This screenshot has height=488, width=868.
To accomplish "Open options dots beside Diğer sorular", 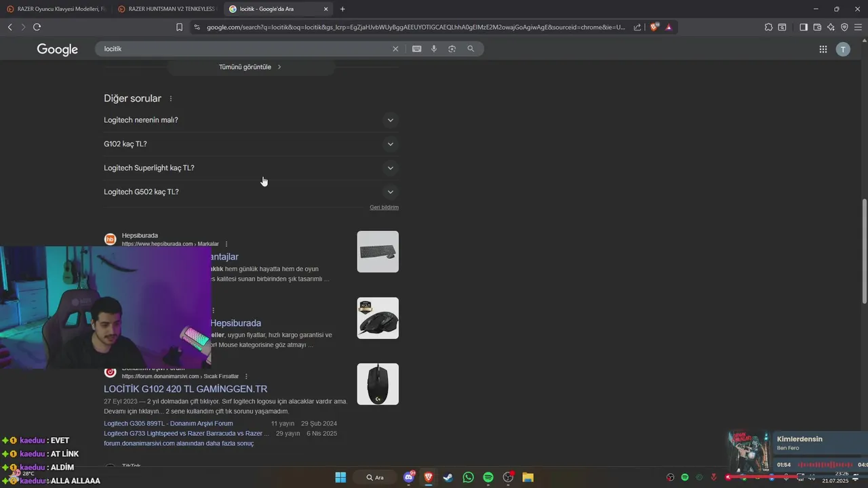I will pos(171,99).
